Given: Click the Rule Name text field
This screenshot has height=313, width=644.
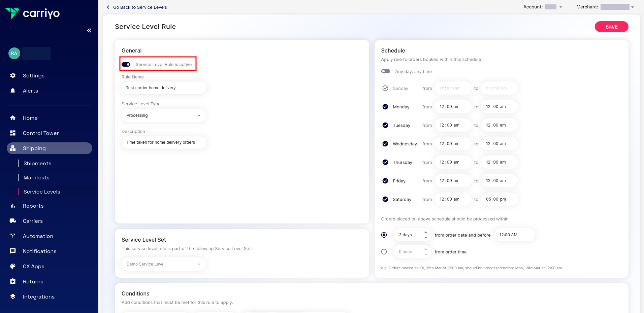Looking at the screenshot, I should tap(164, 88).
